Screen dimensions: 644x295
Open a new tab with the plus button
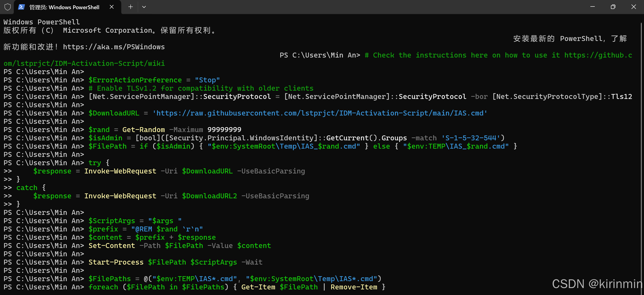coord(131,7)
